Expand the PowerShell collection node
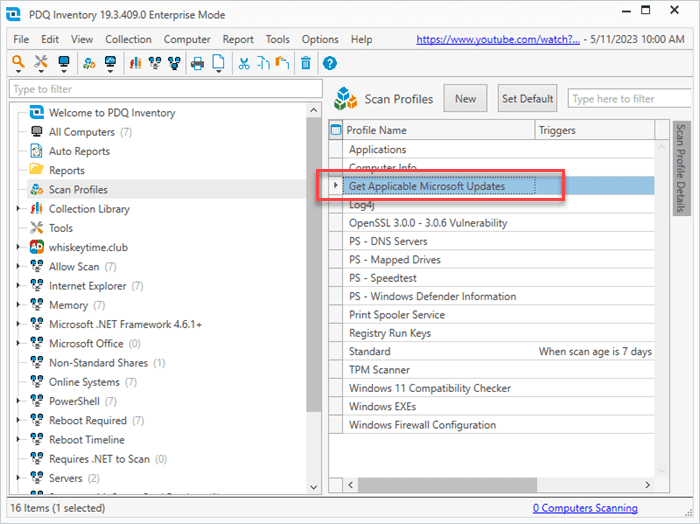This screenshot has width=700, height=524. pyautogui.click(x=18, y=401)
